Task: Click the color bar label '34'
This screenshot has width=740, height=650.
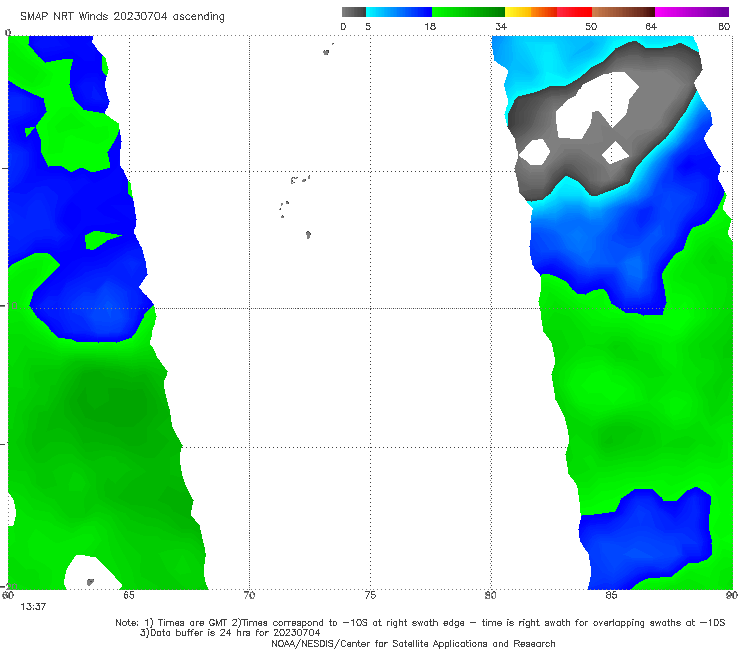Action: [x=501, y=27]
